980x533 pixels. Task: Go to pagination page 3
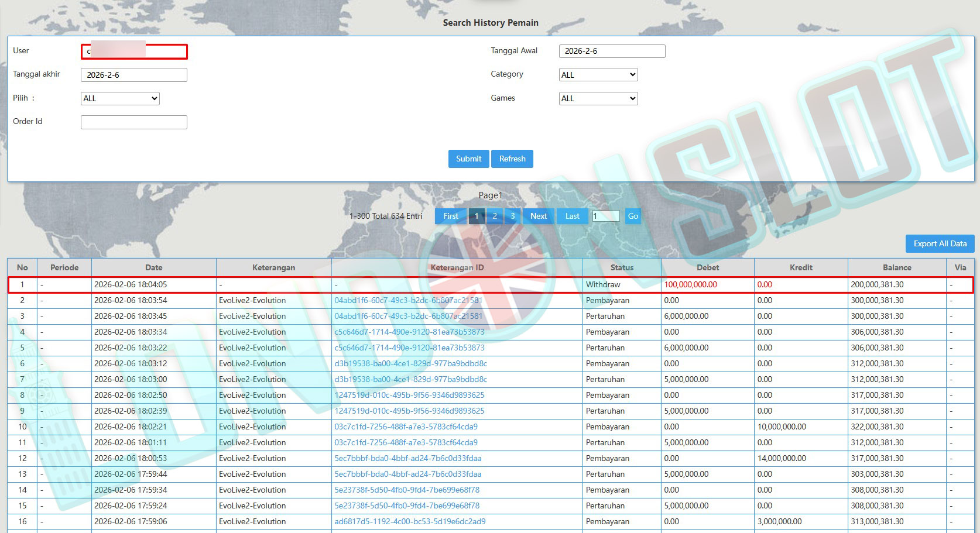tap(513, 216)
